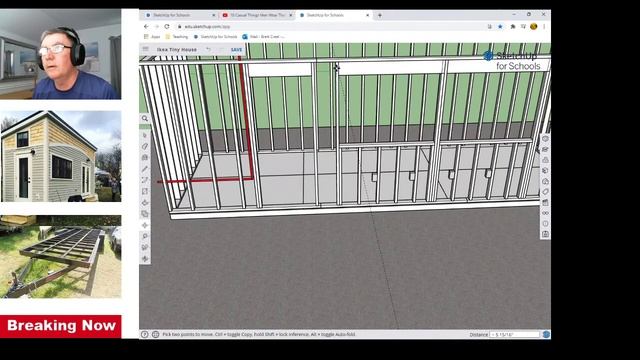Reload the SketchUp page
640x360 pixels.
167,27
